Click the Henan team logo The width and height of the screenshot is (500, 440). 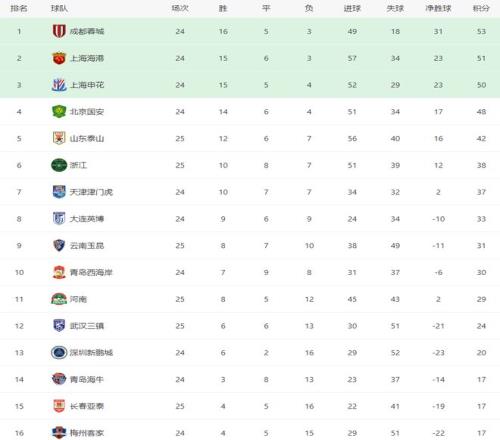tap(59, 299)
